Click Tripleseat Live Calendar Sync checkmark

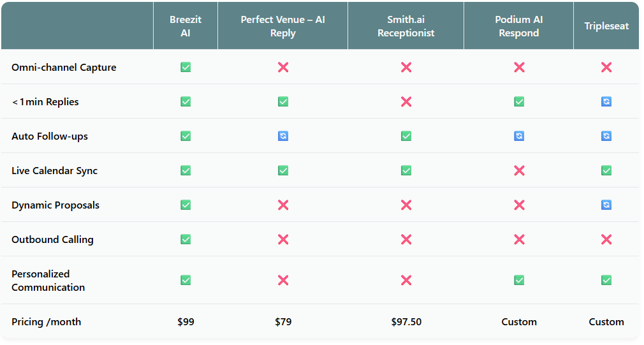coord(606,170)
